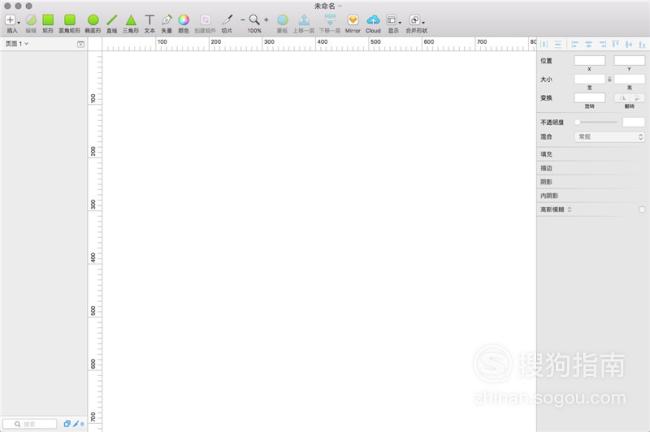
Task: Toggle the layer-list copy filter icon
Action: point(67,424)
